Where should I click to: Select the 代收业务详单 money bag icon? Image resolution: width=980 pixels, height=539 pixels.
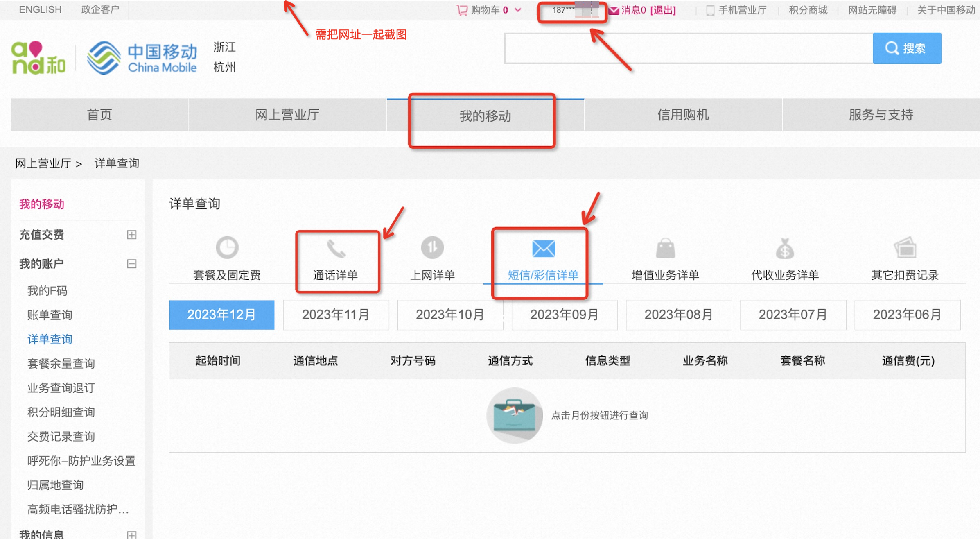click(785, 248)
